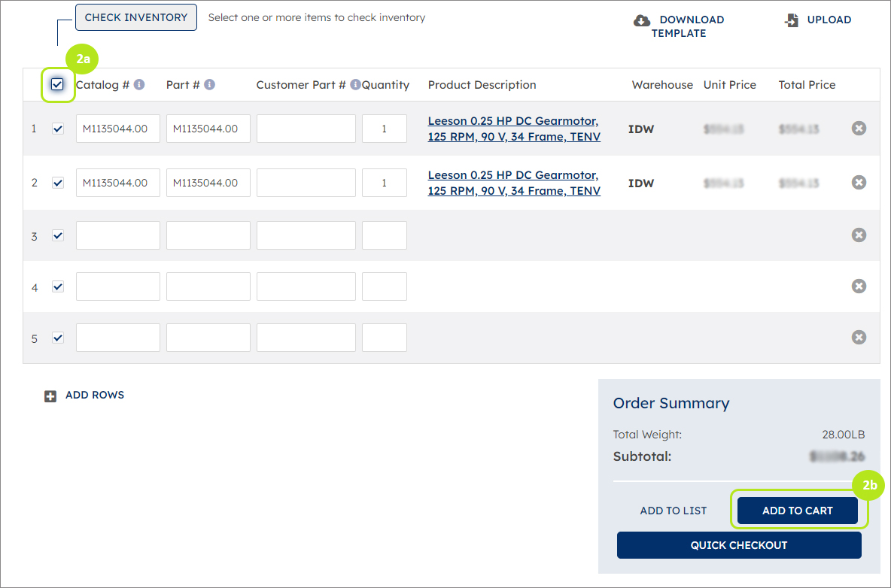This screenshot has height=588, width=891.
Task: Open Leeson Gearmotor link in row 2
Action: click(x=514, y=183)
